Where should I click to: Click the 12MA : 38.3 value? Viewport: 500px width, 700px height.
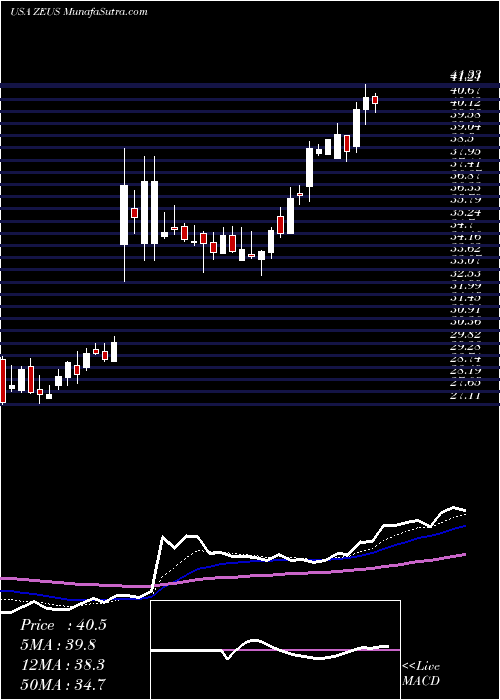pyautogui.click(x=62, y=665)
